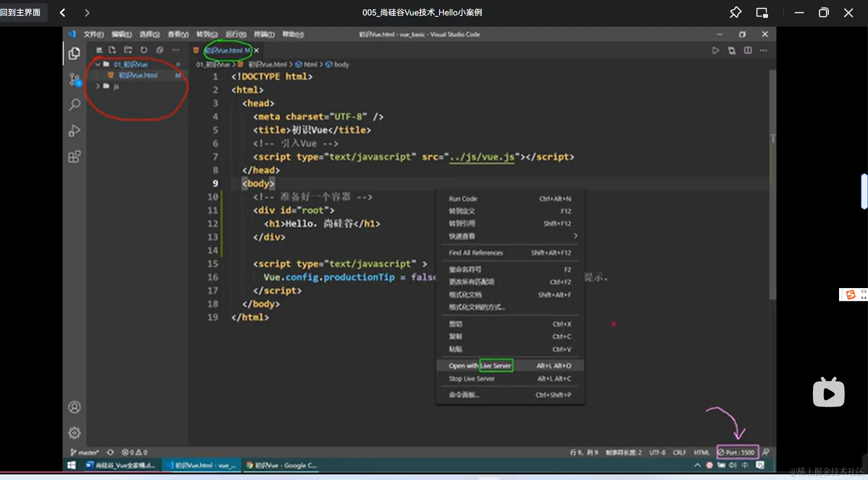Open the Source Control view icon
Image resolution: width=868 pixels, height=480 pixels.
(x=74, y=80)
